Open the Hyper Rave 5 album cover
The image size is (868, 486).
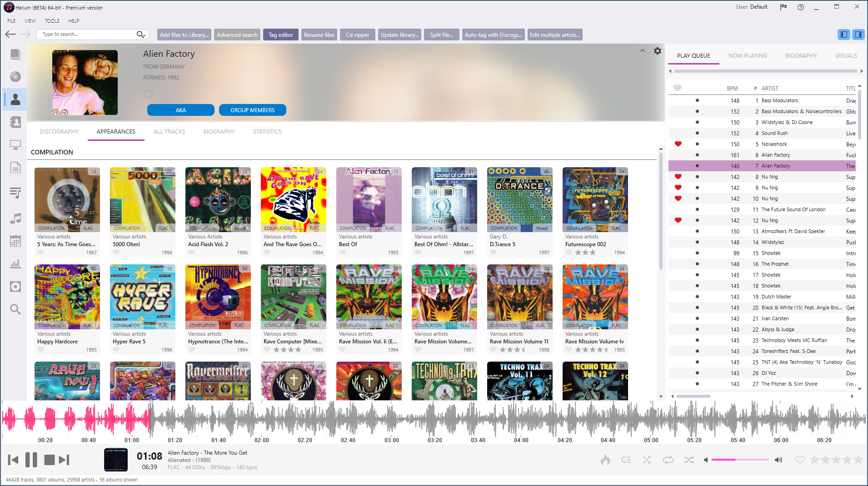coord(143,297)
